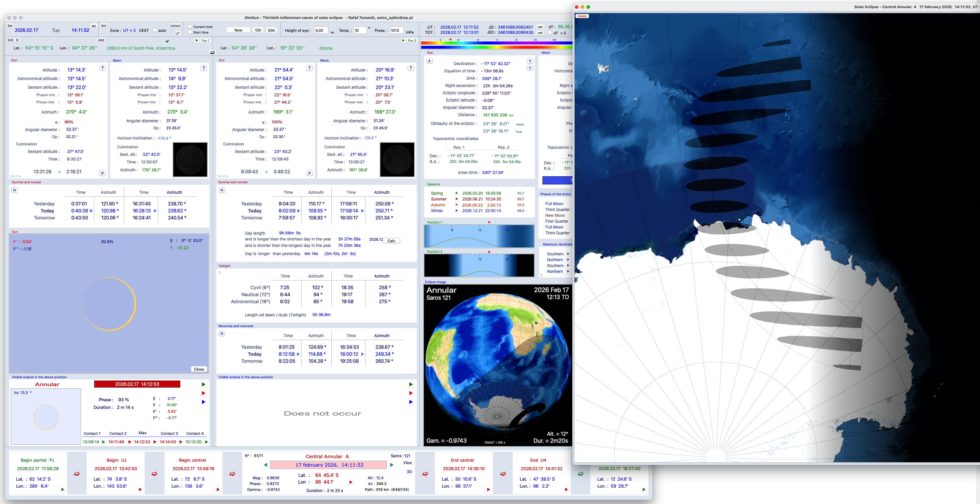Viewport: 980px width, 504px height.
Task: Toggle the ec button by the time
Action: point(94,26)
